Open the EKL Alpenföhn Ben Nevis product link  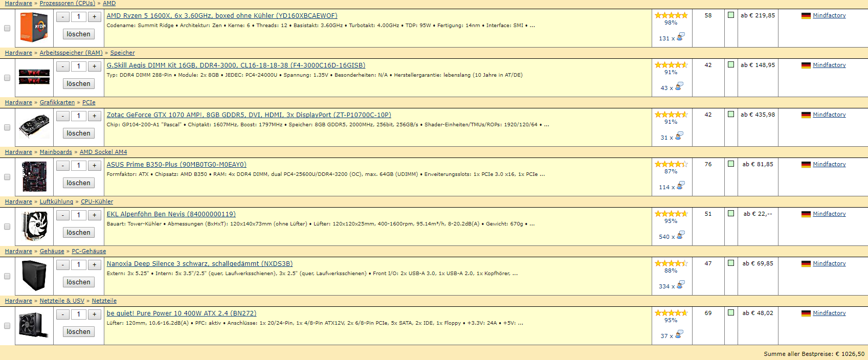(171, 214)
